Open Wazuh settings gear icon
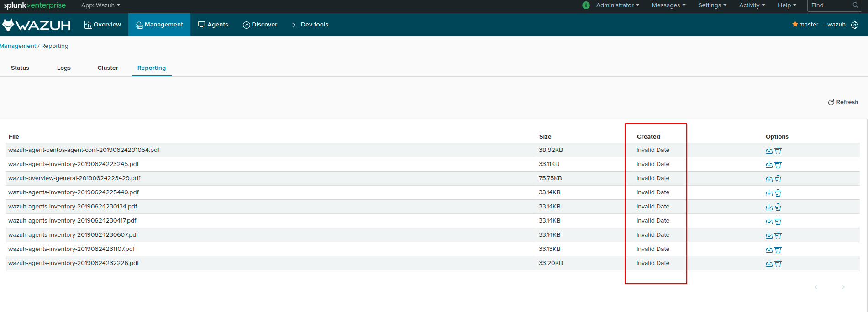868x312 pixels. point(855,25)
